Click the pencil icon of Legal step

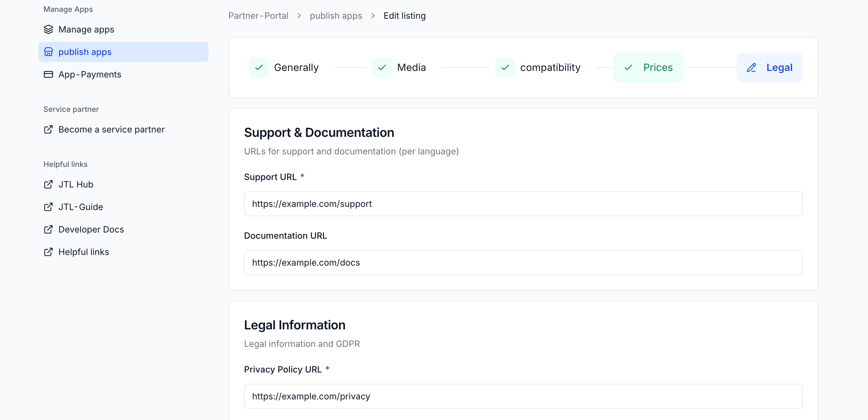click(751, 67)
